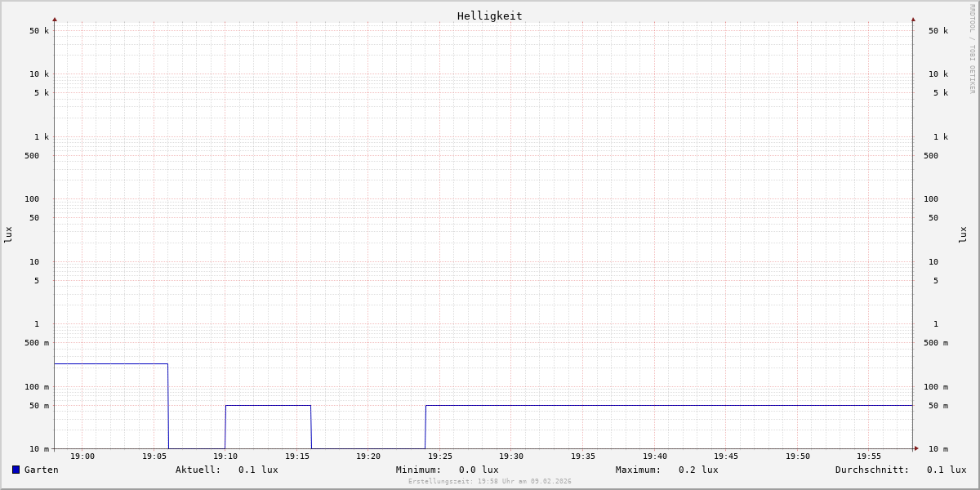Click the 1 k label on left axis
The width and height of the screenshot is (980, 490).
[x=42, y=137]
